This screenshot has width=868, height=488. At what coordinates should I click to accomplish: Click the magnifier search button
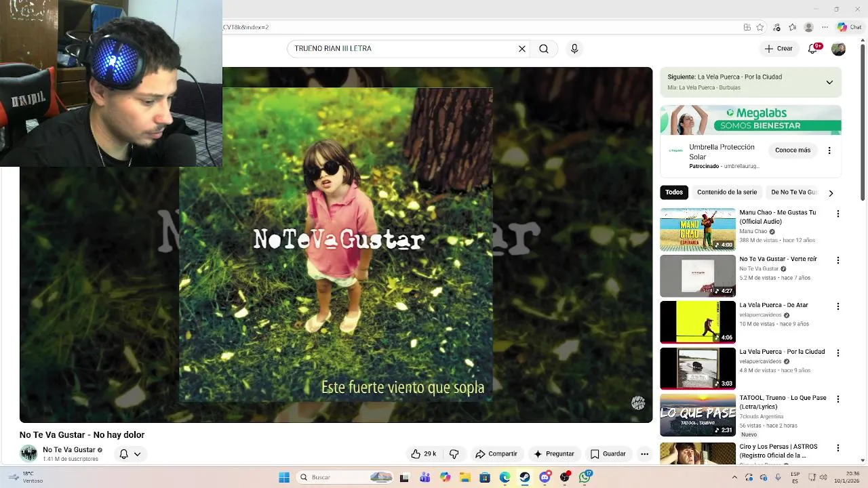tap(544, 49)
